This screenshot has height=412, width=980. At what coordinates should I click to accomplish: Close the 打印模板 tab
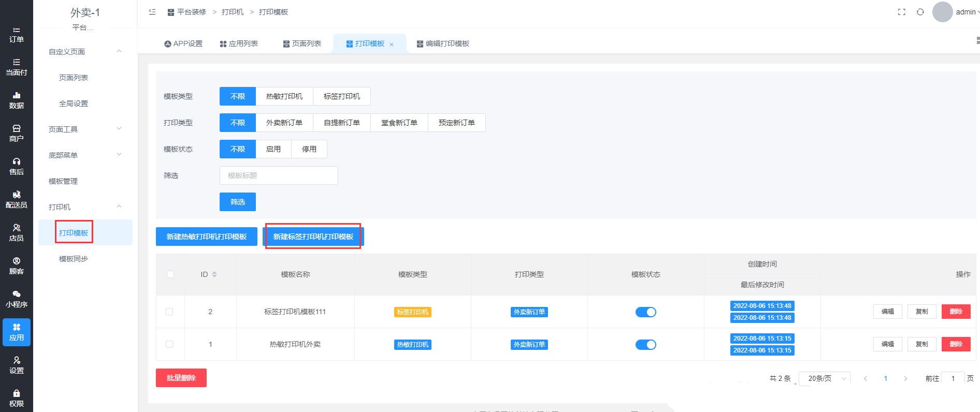coord(392,45)
